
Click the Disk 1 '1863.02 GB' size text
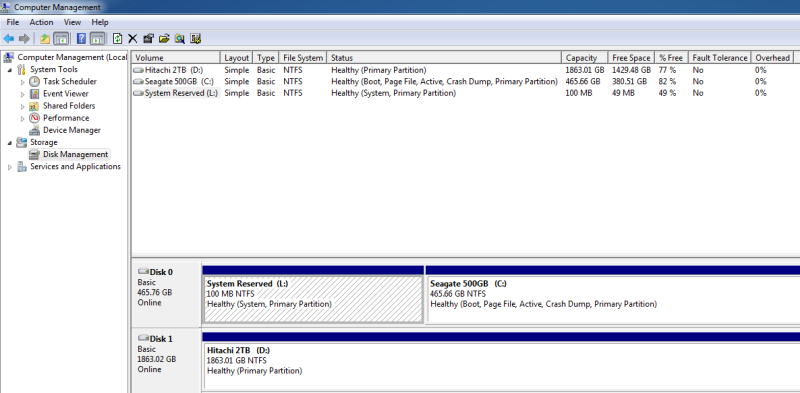(157, 359)
